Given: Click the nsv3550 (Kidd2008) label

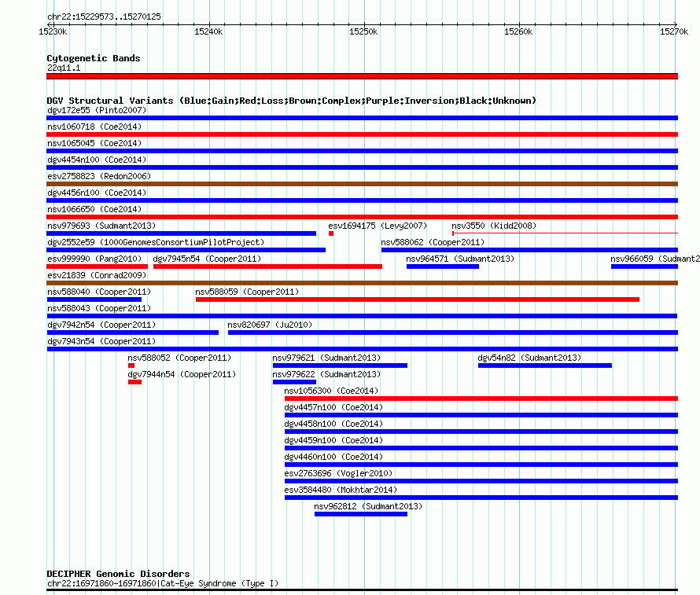Looking at the screenshot, I should [x=494, y=226].
